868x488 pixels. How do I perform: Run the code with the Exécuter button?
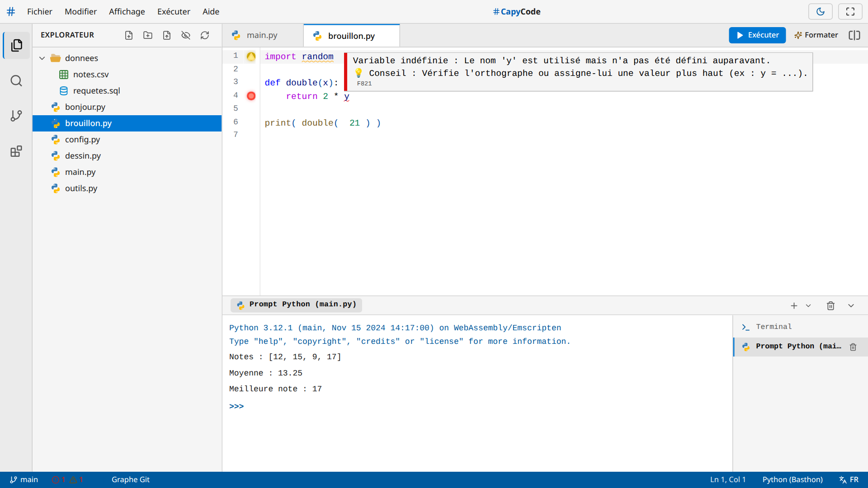click(757, 35)
